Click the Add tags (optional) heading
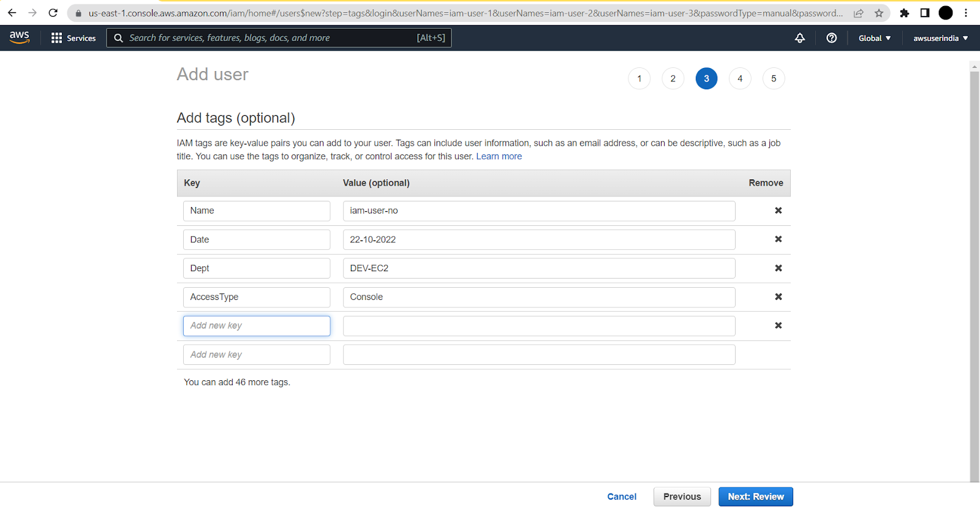This screenshot has height=510, width=980. pyautogui.click(x=236, y=118)
